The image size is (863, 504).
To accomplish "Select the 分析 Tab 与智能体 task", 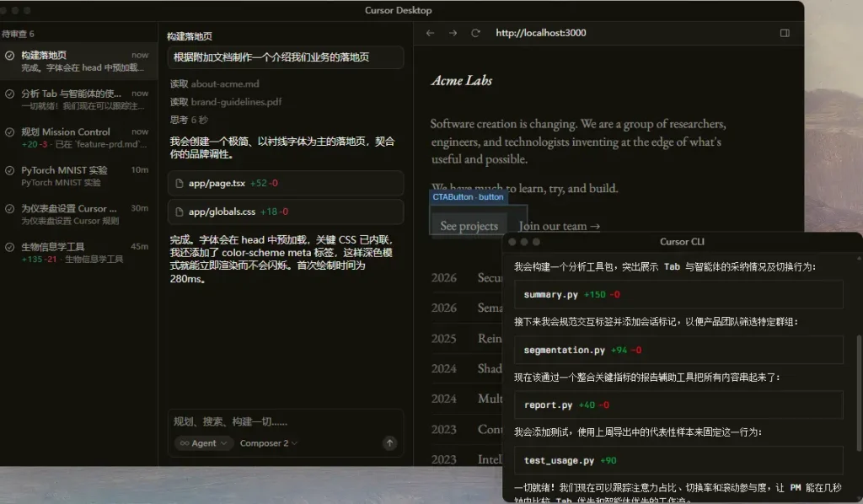I will (x=78, y=99).
